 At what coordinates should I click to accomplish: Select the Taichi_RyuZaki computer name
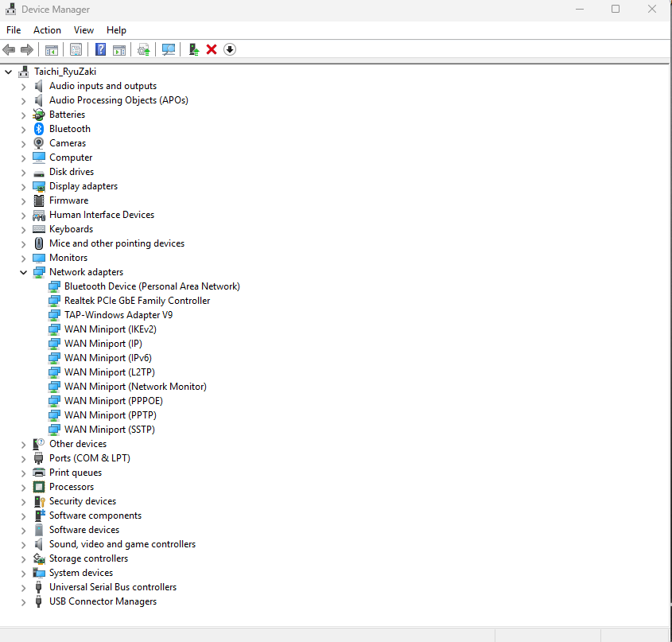tap(65, 72)
